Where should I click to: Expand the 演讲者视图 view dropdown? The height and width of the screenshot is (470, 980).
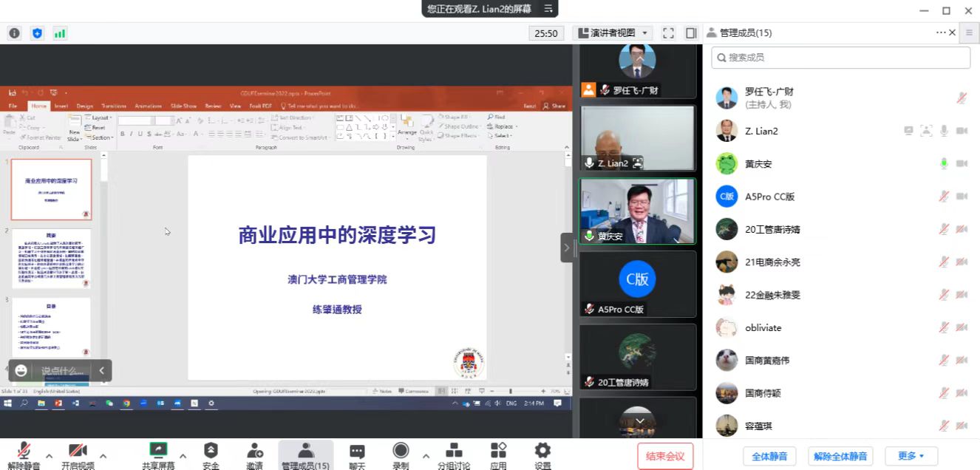[x=613, y=33]
